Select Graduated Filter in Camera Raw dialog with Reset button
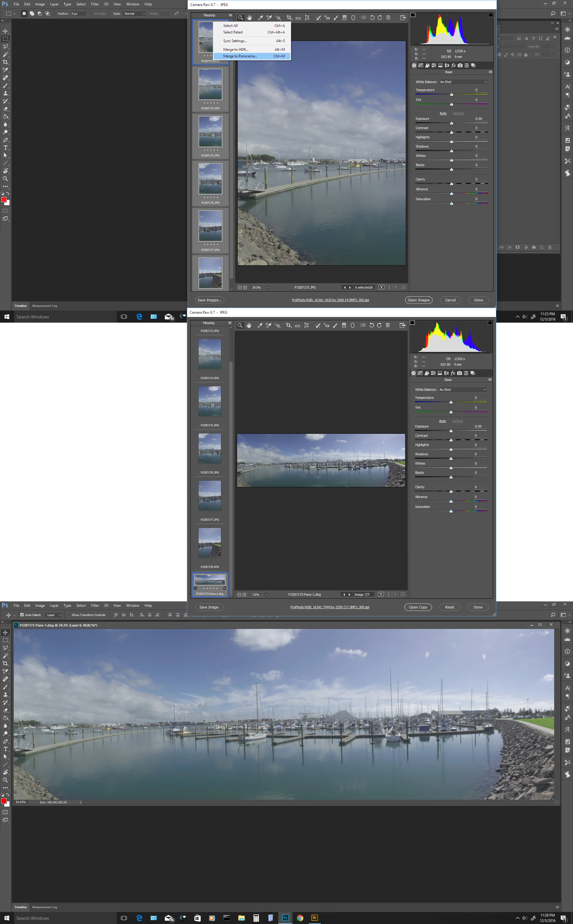The image size is (573, 924). 344,325
